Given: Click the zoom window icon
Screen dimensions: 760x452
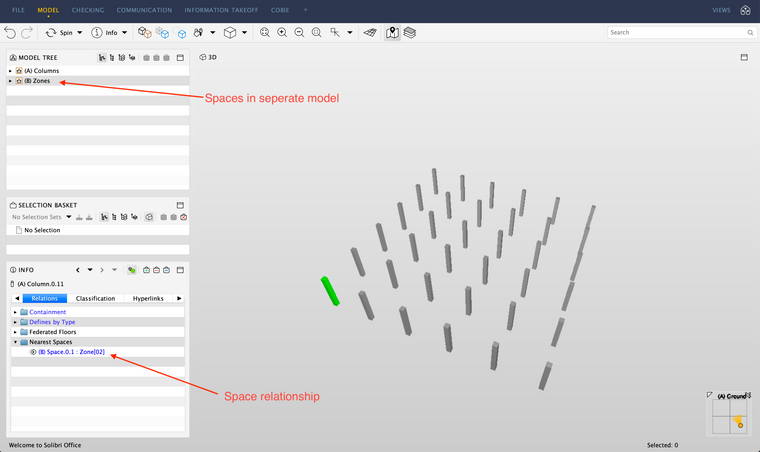Looking at the screenshot, I should click(317, 32).
